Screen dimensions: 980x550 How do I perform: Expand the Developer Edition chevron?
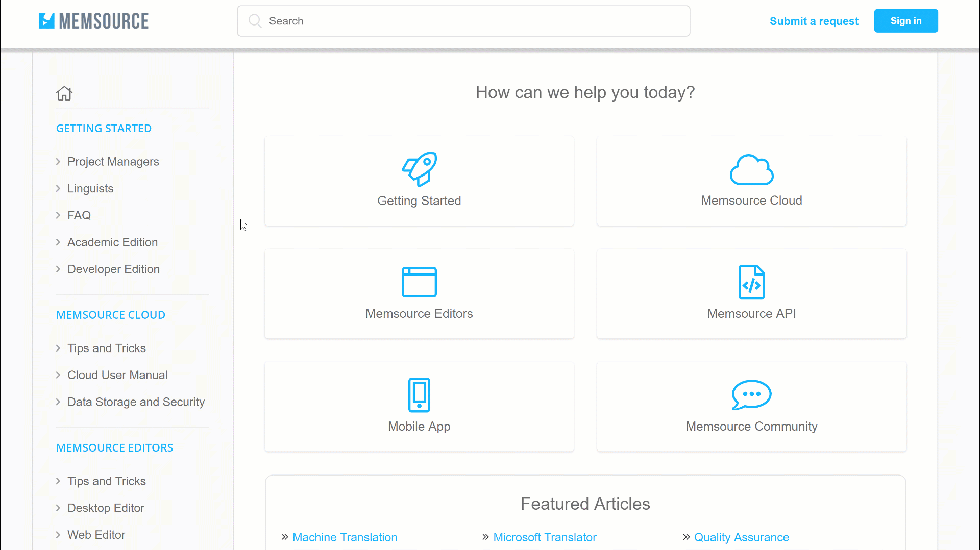(x=58, y=269)
